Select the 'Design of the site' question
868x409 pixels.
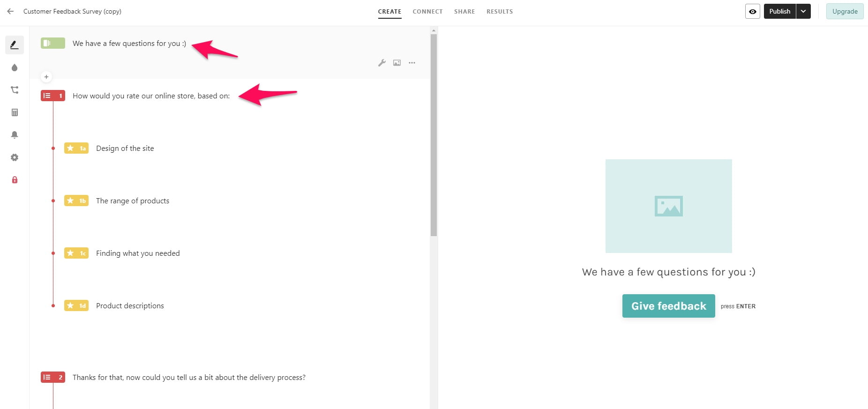click(x=125, y=148)
